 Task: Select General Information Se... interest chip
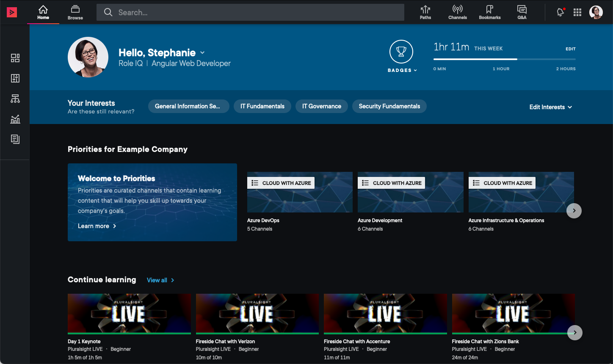188,106
